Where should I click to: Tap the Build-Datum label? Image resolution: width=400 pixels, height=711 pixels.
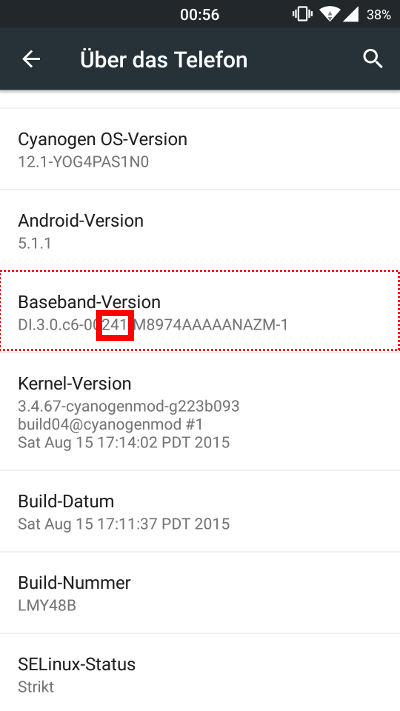tap(66, 501)
